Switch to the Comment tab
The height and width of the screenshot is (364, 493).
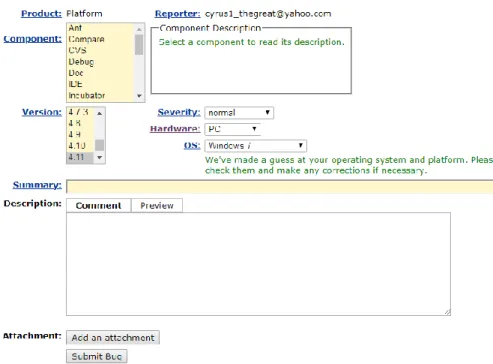[x=99, y=205]
